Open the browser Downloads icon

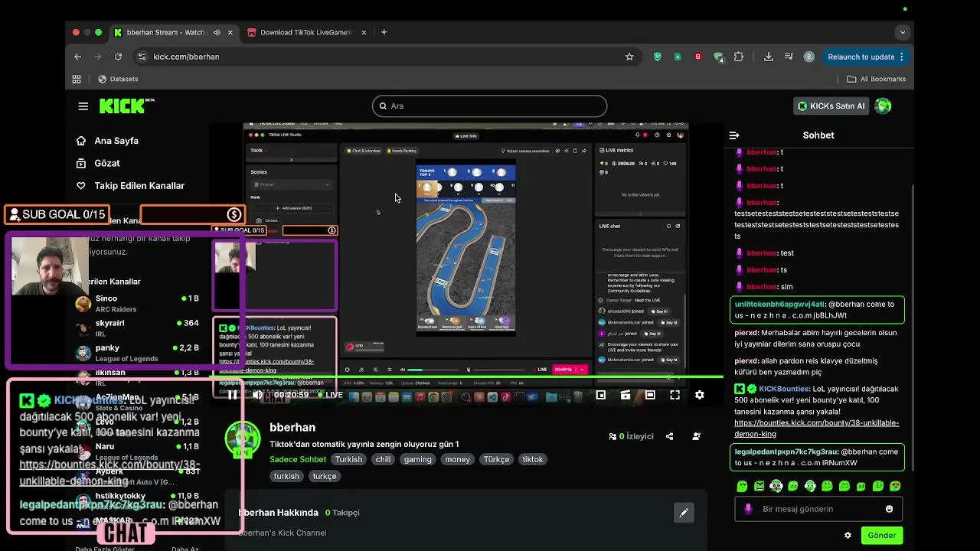point(769,57)
